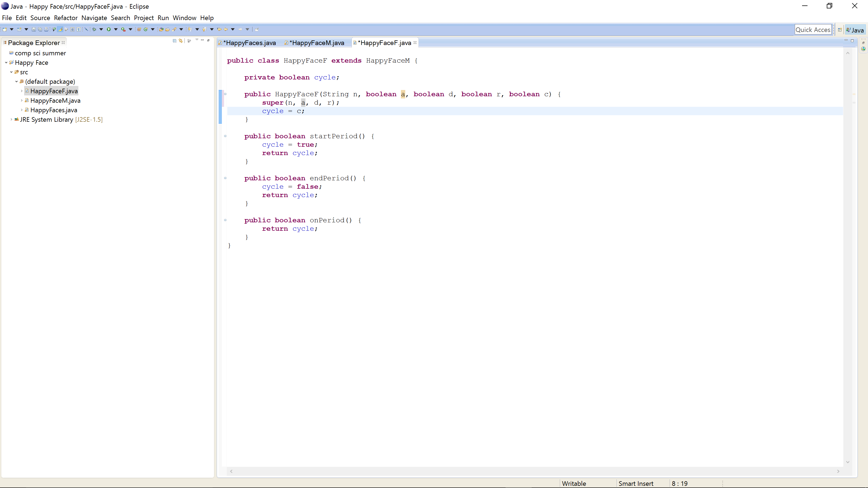The width and height of the screenshot is (868, 488).
Task: Click the Debug bug icon
Action: pyautogui.click(x=94, y=30)
